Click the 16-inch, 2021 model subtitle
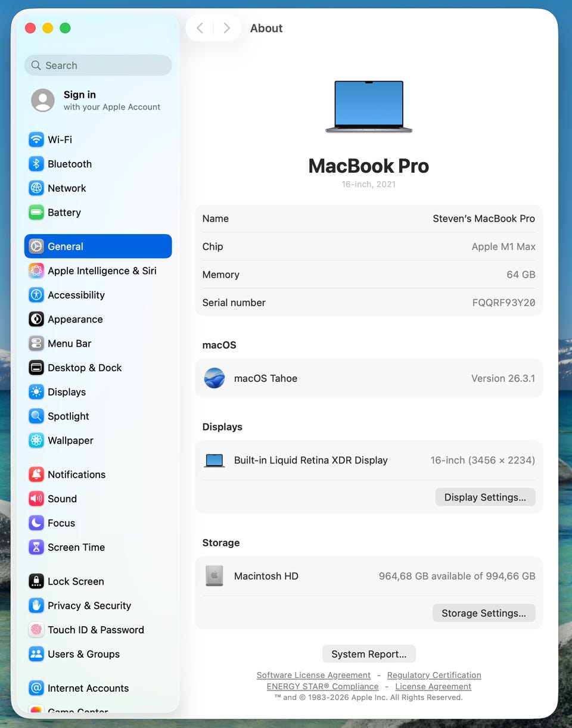572x728 pixels. coord(369,184)
